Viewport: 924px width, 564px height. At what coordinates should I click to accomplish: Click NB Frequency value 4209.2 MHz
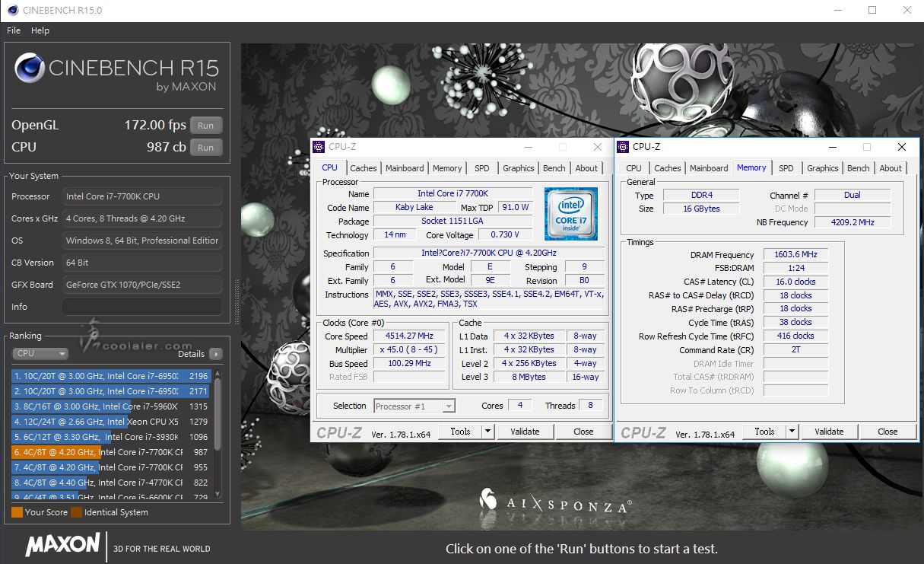coord(852,222)
